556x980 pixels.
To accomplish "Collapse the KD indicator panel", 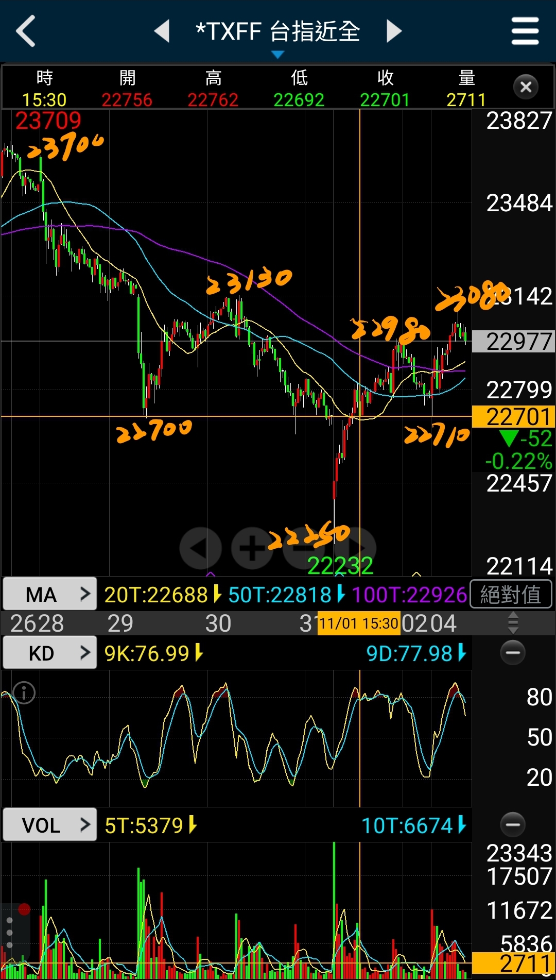I will 513,653.
